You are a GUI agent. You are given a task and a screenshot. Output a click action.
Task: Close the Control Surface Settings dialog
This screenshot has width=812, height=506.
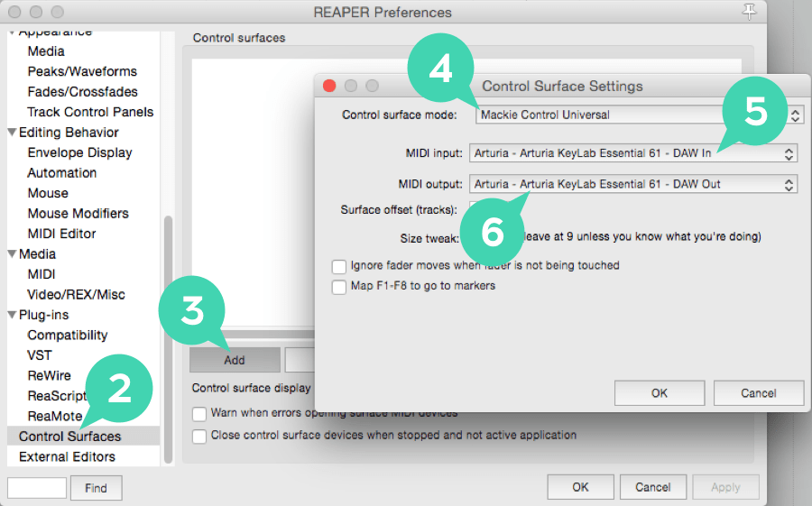[329, 86]
